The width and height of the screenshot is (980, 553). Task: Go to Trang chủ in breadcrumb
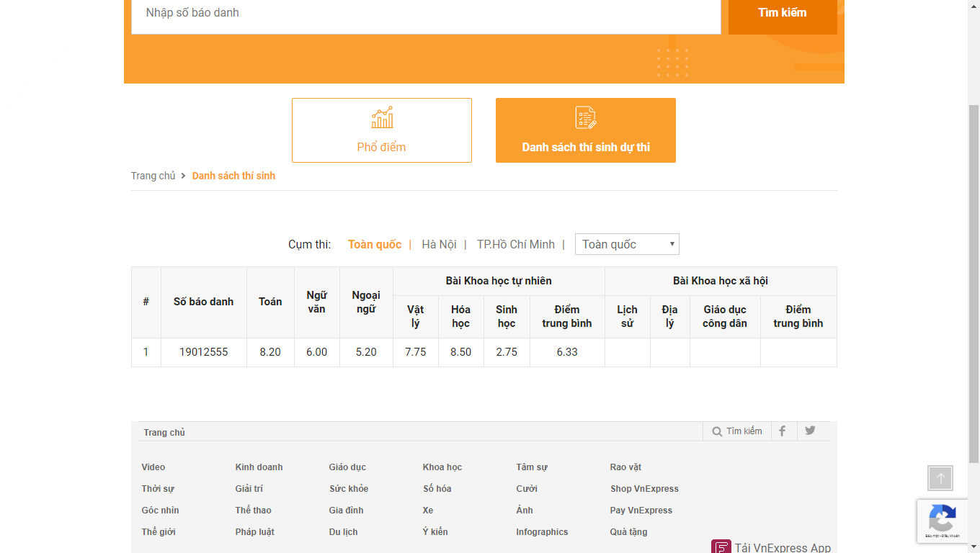tap(153, 176)
